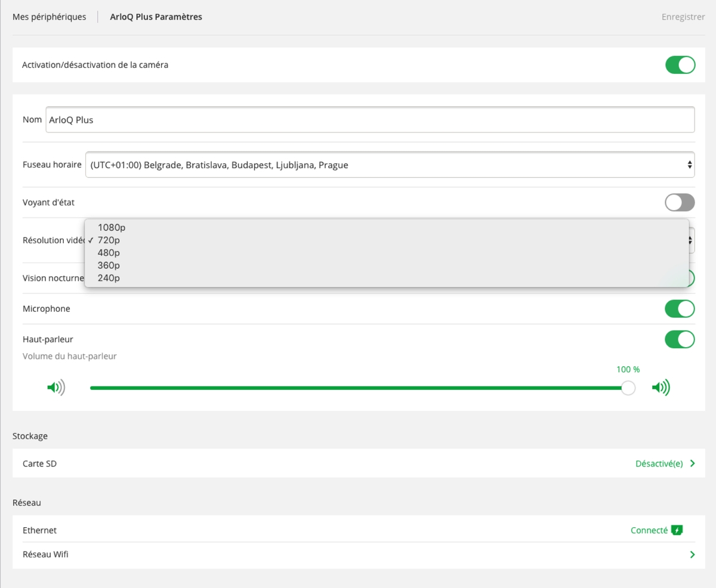Click the Volume du haut-parleur label
This screenshot has height=588, width=716.
(70, 357)
